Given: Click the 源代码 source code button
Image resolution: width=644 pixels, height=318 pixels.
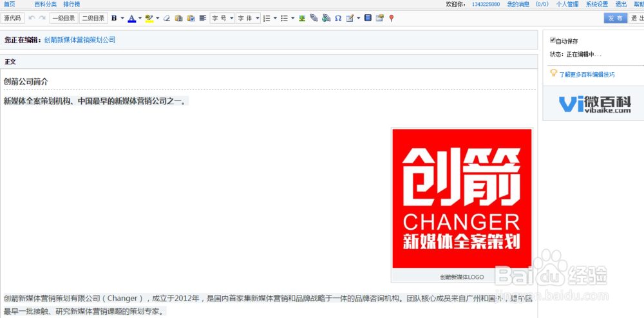Looking at the screenshot, I should [13, 18].
